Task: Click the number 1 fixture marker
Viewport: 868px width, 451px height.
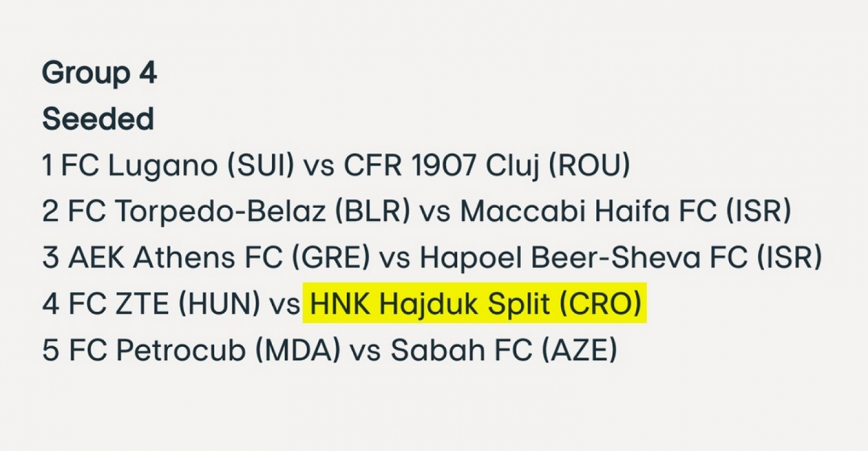Action: pos(47,165)
